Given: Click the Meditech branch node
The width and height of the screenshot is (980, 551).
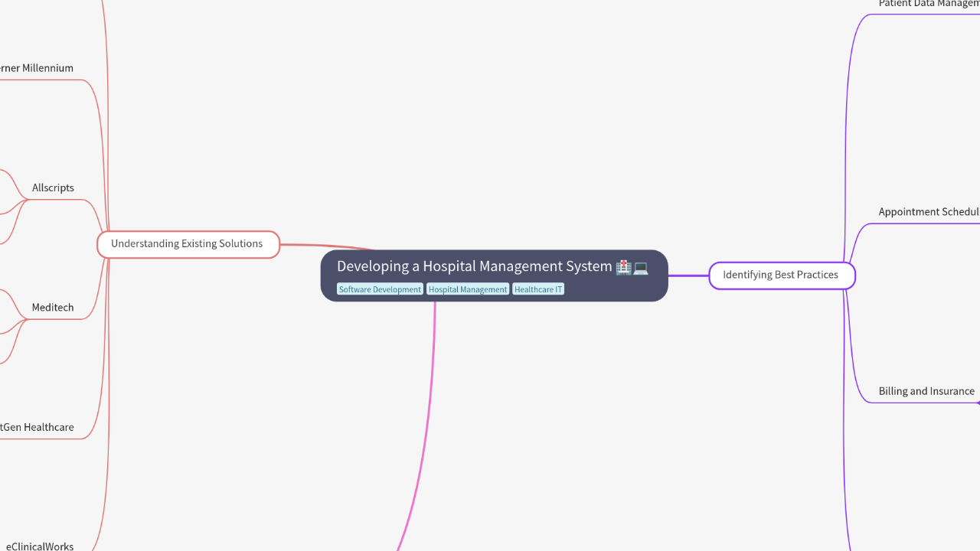Looking at the screenshot, I should (x=53, y=307).
